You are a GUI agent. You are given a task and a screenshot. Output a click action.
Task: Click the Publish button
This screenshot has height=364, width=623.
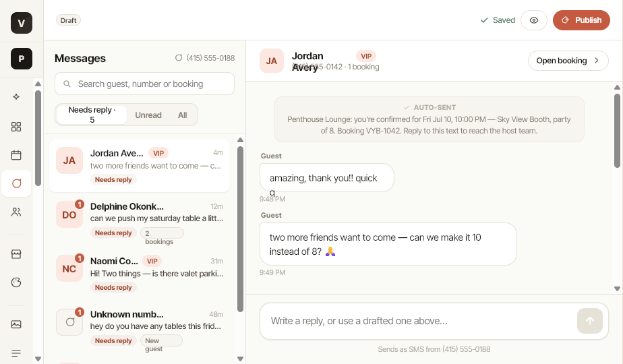pos(581,20)
